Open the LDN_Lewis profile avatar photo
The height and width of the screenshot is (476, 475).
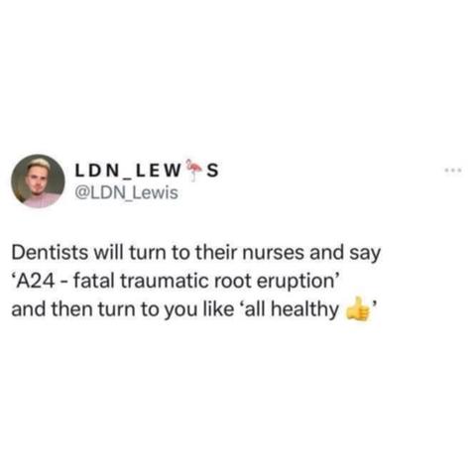point(38,180)
